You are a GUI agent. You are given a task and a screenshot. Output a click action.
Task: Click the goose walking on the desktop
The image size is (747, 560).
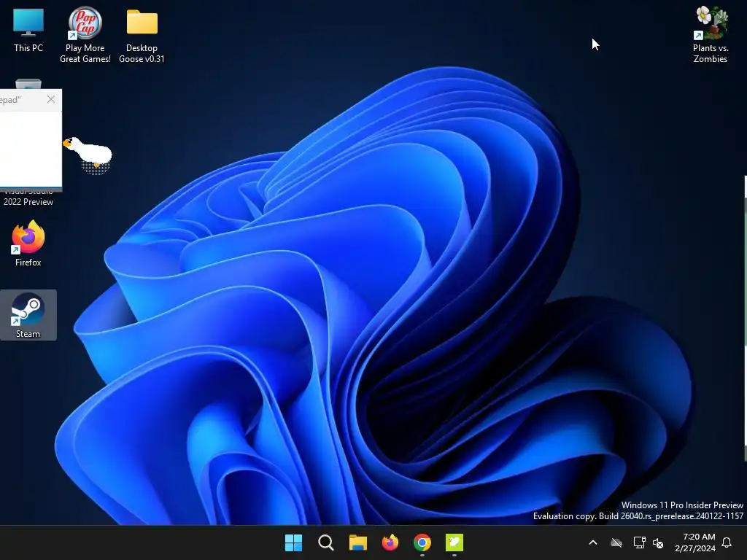point(88,155)
